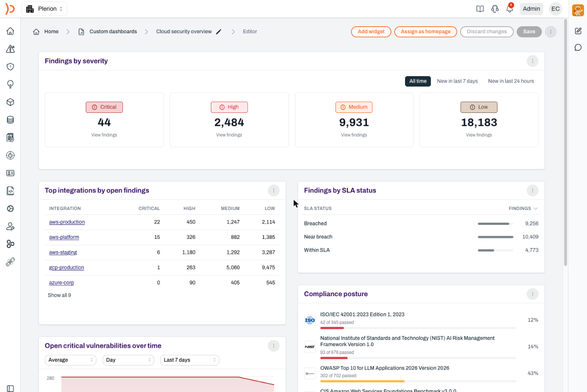Open the Home icon in the sidebar
Image resolution: width=587 pixels, height=392 pixels.
point(10,31)
